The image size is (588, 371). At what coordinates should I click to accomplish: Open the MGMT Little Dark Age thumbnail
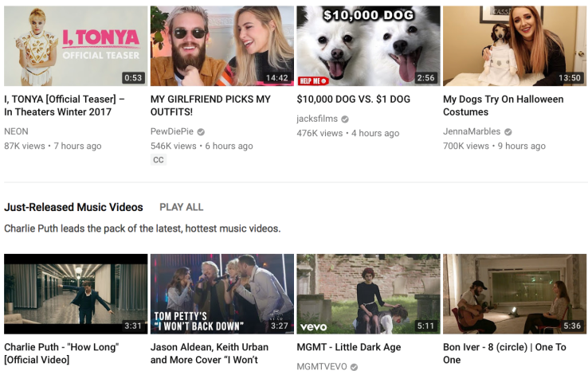[368, 294]
